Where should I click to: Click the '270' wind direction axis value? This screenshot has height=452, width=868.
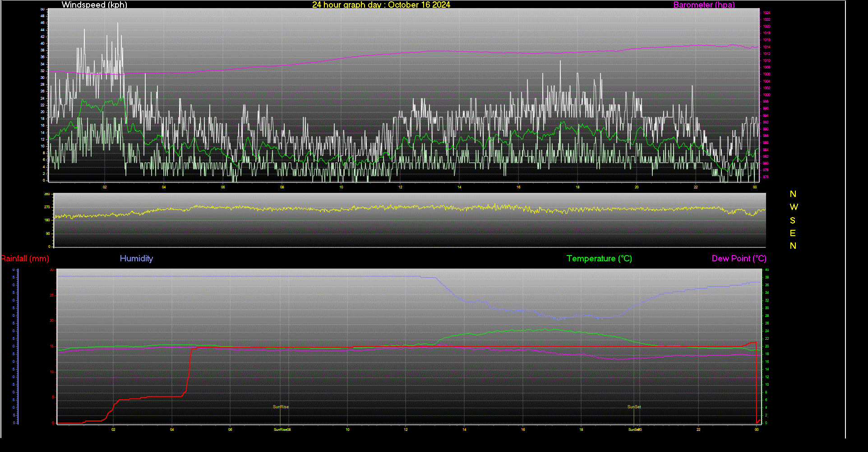pyautogui.click(x=47, y=207)
